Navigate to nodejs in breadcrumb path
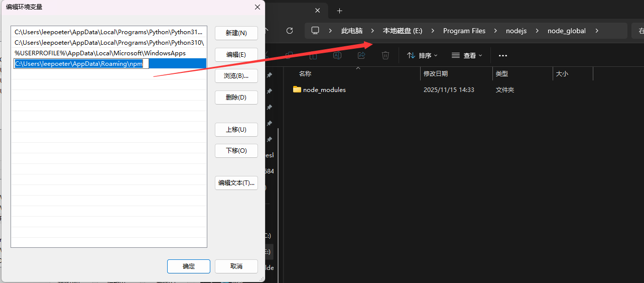 tap(516, 31)
